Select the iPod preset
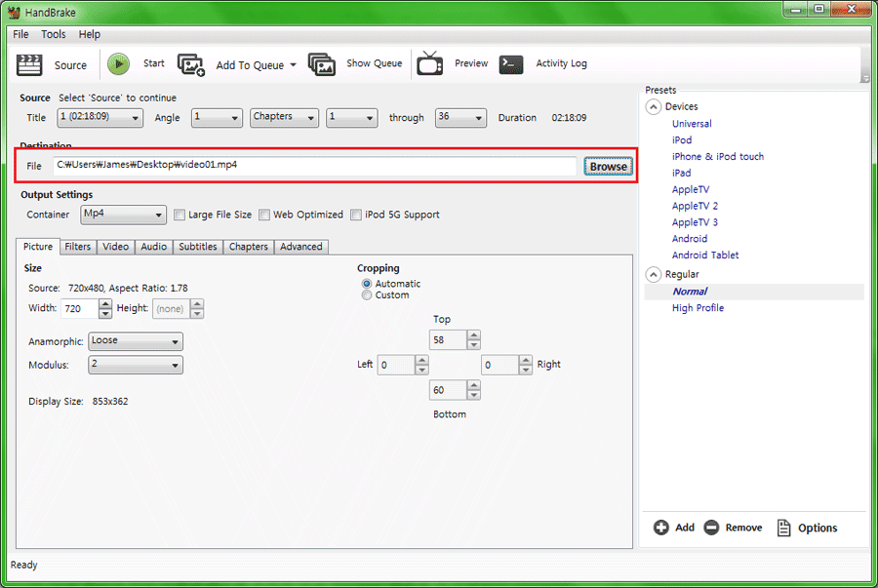Image resolution: width=878 pixels, height=588 pixels. click(x=682, y=139)
